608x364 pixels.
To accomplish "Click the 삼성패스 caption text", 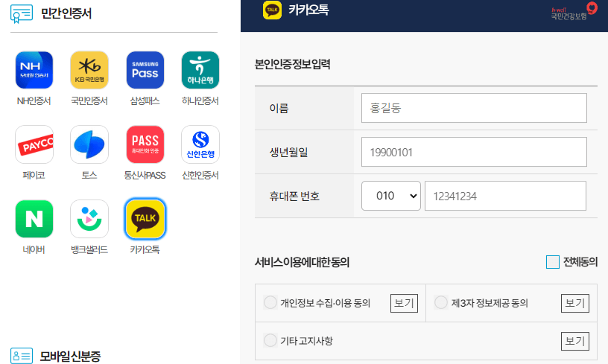I will click(x=145, y=101).
